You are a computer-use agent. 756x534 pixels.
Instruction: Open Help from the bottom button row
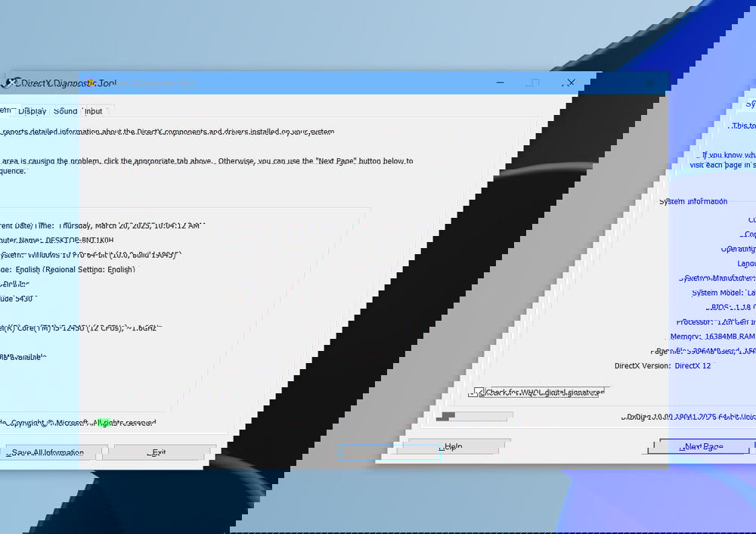click(x=453, y=447)
